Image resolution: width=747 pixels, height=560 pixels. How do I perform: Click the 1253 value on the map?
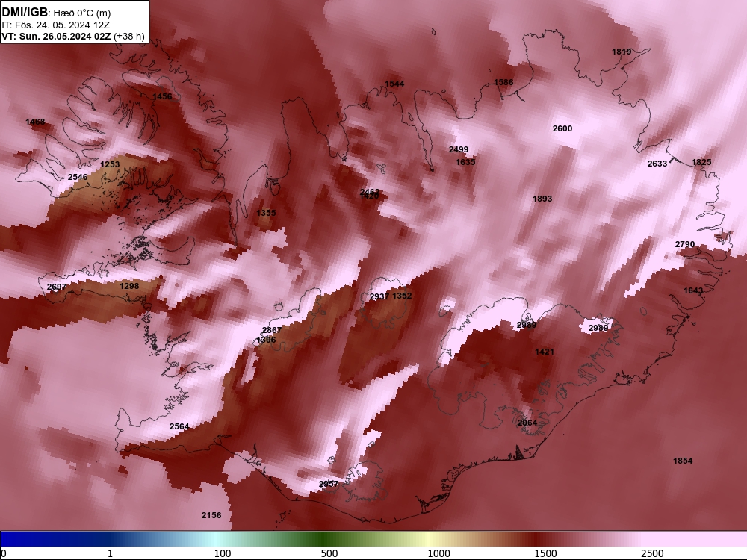pyautogui.click(x=110, y=164)
